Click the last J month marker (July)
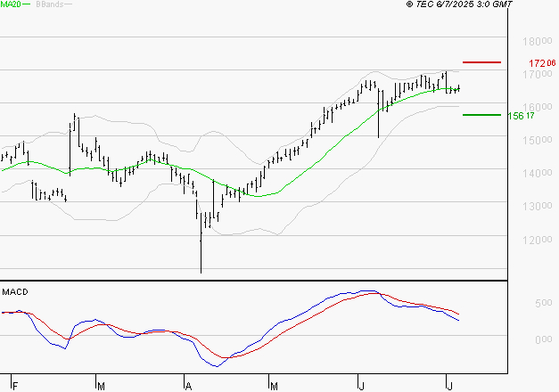Screen dimensions: 559x392 click(x=449, y=386)
